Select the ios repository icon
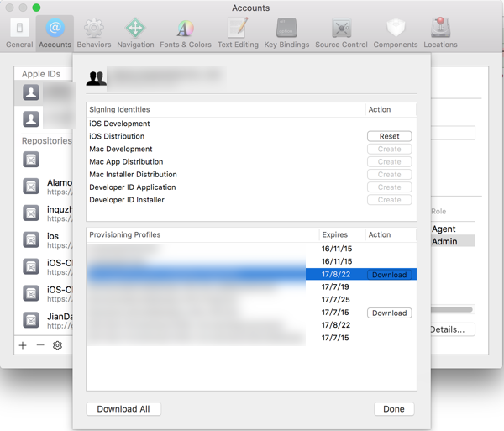 point(31,239)
